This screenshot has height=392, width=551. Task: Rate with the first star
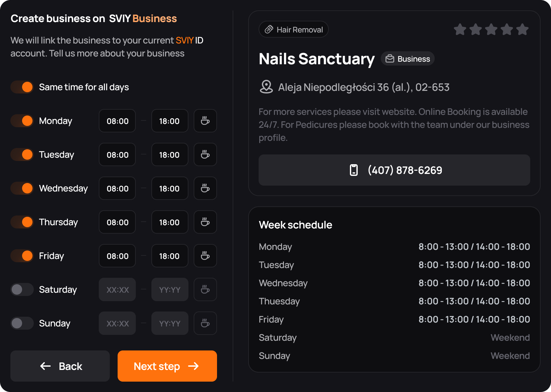[x=460, y=30]
